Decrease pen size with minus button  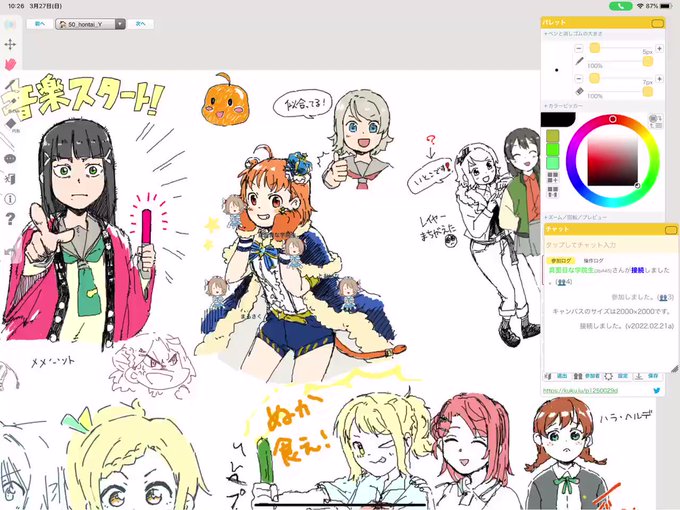[x=579, y=48]
